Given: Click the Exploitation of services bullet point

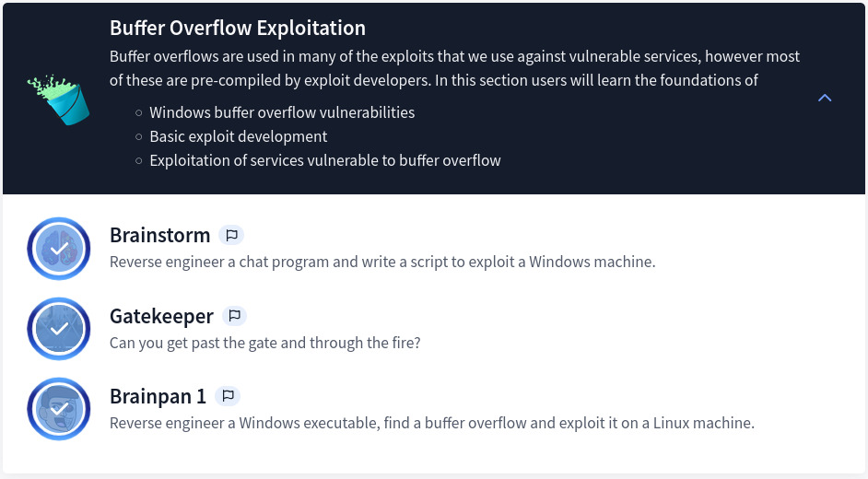Looking at the screenshot, I should click(x=324, y=160).
